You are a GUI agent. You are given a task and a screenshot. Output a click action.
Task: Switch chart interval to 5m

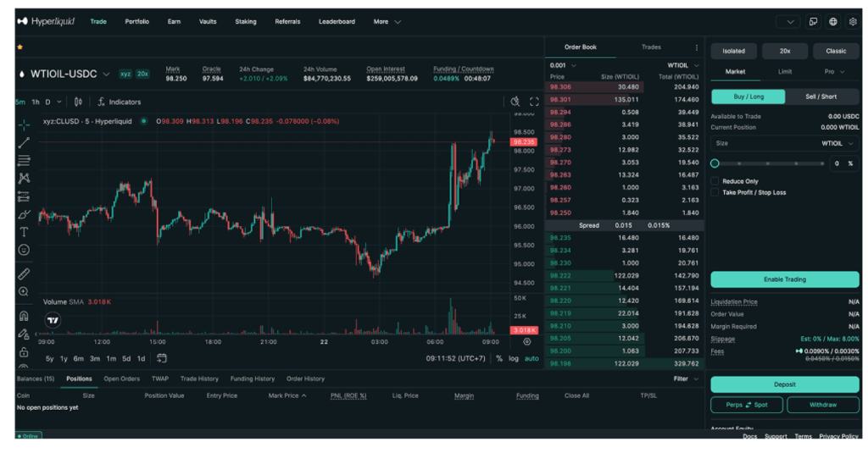click(x=20, y=102)
